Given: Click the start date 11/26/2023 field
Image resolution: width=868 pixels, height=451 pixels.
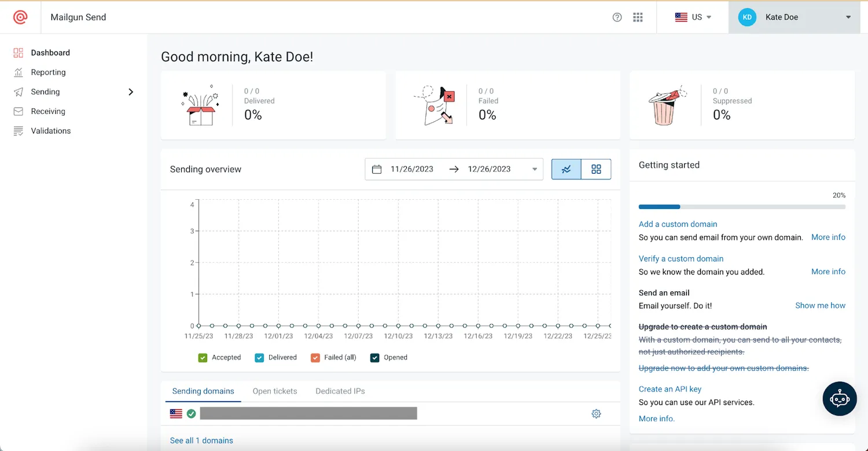Looking at the screenshot, I should tap(412, 169).
